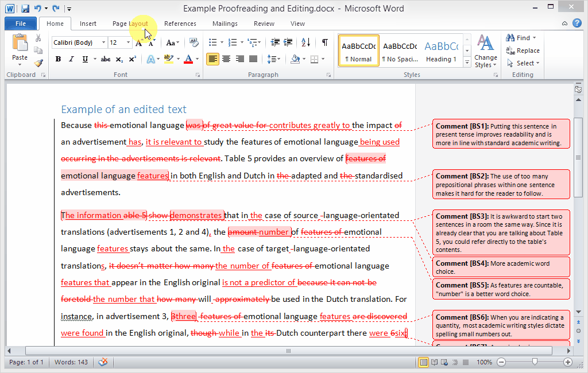The image size is (588, 373).
Task: Click the Save icon in quick access toolbar
Action: tap(25, 9)
